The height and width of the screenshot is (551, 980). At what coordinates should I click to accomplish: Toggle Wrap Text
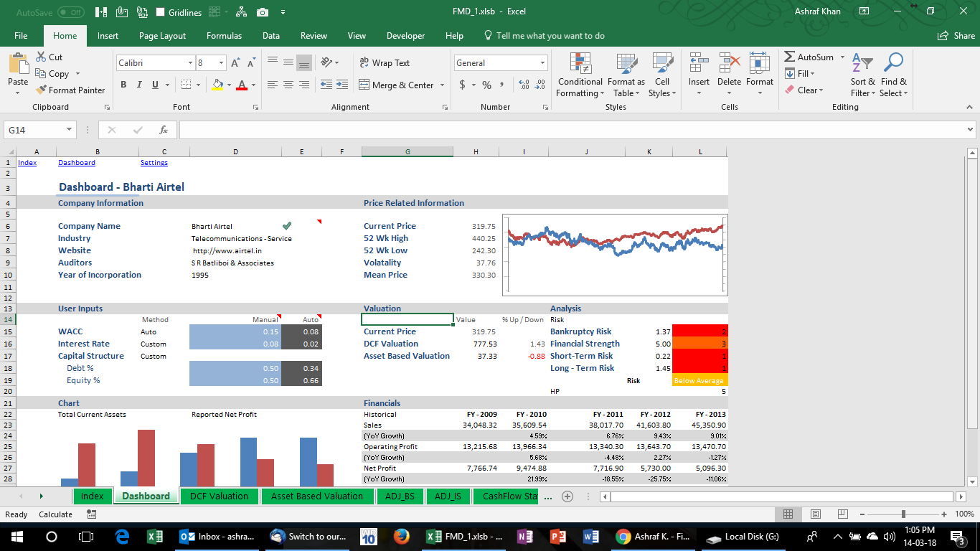click(x=385, y=62)
